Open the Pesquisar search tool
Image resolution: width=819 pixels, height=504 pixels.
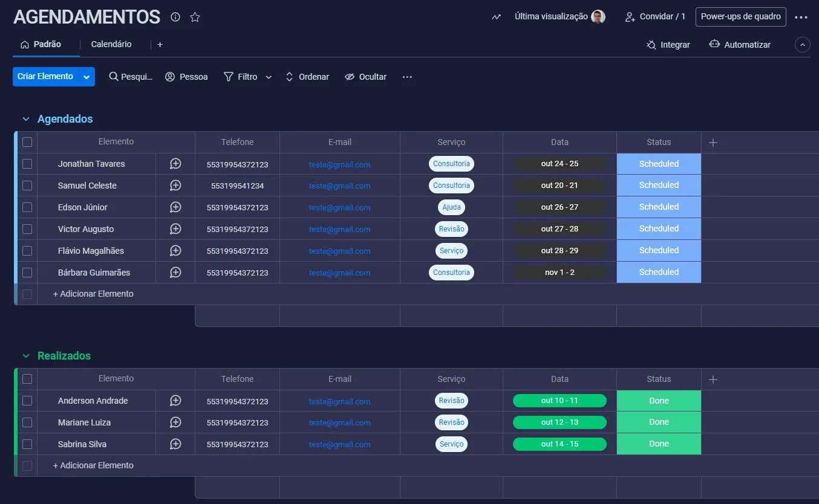[131, 77]
